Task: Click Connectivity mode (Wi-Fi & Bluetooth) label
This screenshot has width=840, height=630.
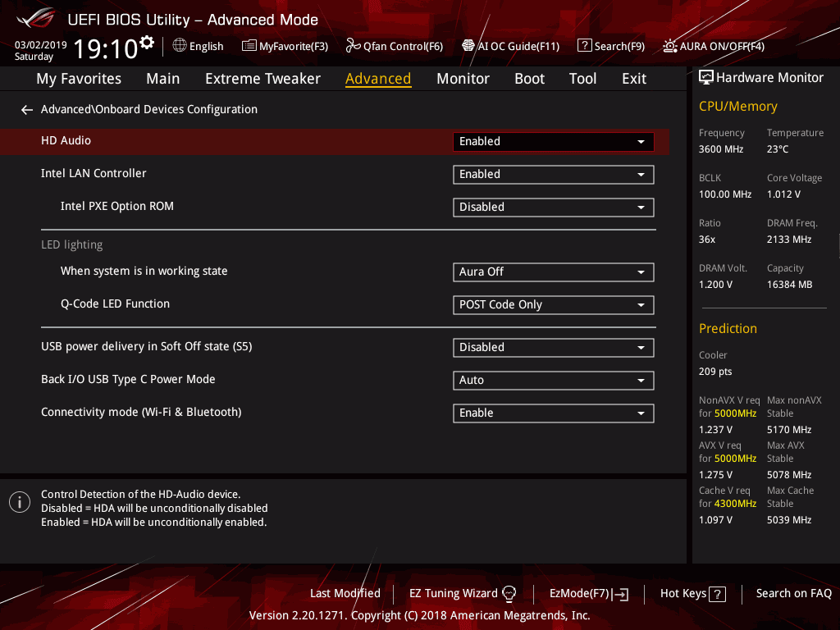Action: (x=141, y=412)
